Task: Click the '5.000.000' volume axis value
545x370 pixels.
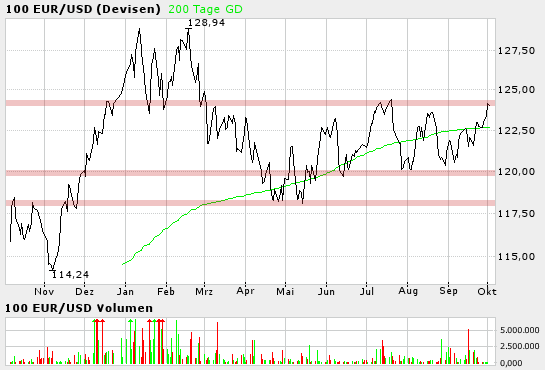Action: (x=520, y=330)
